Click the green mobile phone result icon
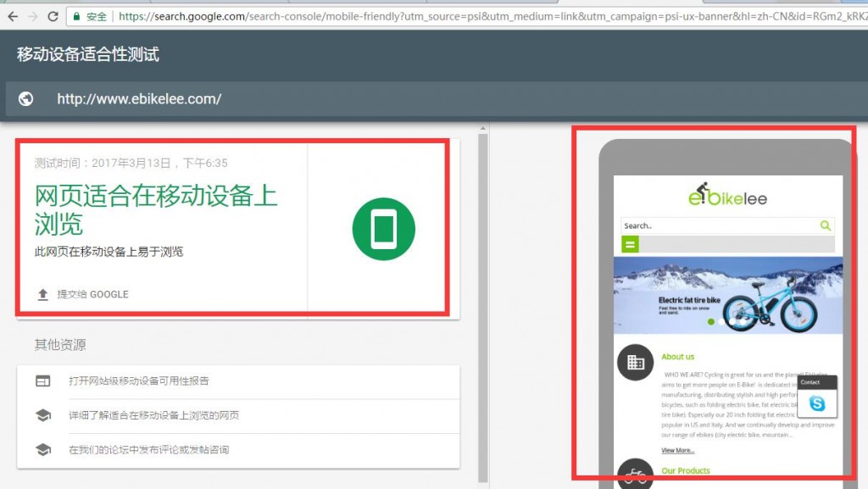 [383, 229]
